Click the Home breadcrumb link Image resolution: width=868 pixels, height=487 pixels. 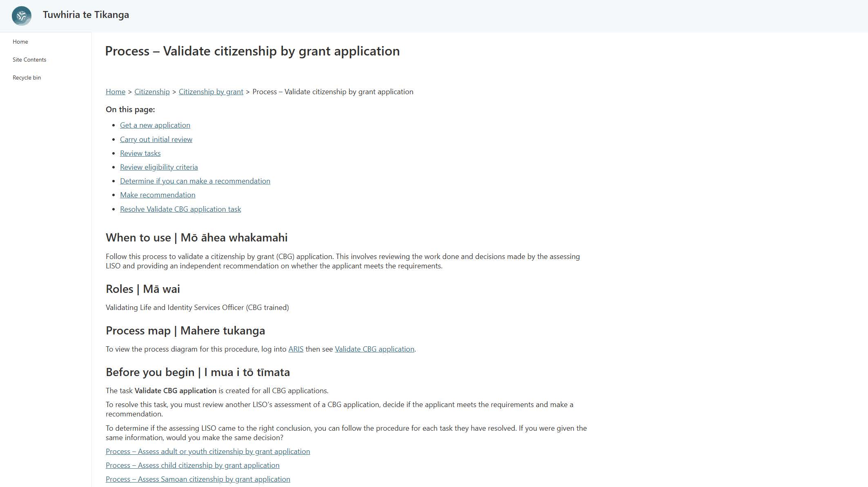(116, 92)
